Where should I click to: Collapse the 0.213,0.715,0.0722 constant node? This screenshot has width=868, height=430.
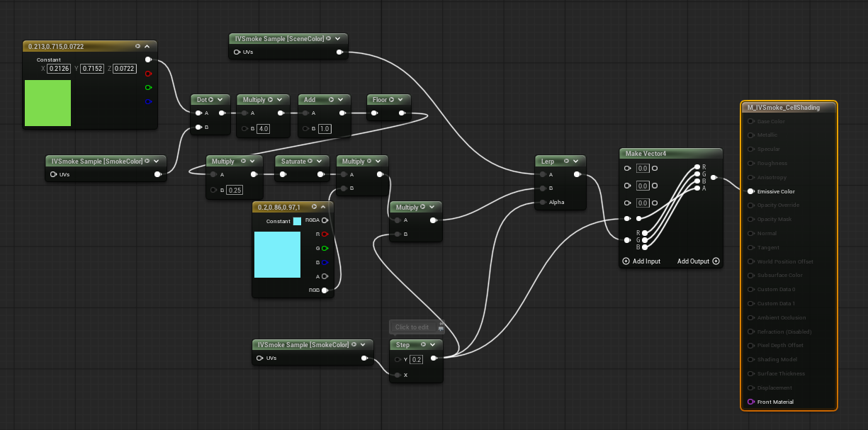[147, 46]
